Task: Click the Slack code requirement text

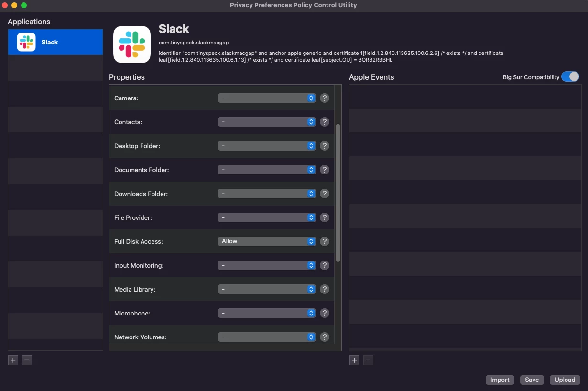Action: click(331, 56)
